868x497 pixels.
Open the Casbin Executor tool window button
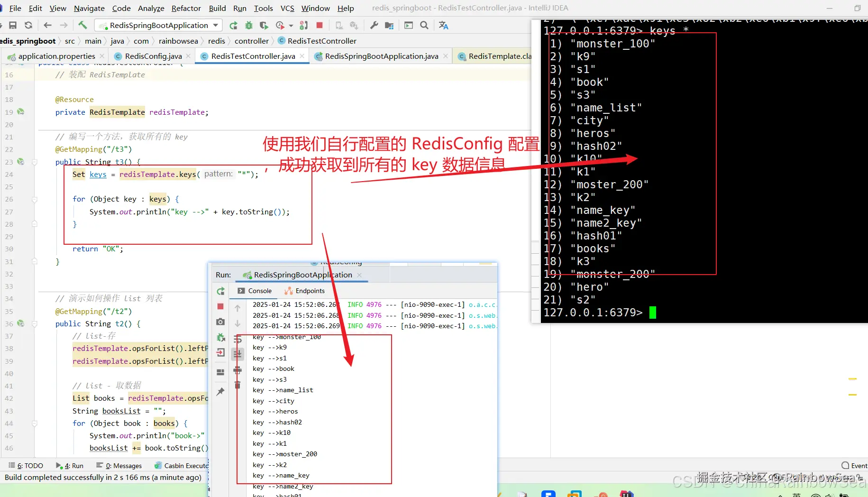pos(182,466)
